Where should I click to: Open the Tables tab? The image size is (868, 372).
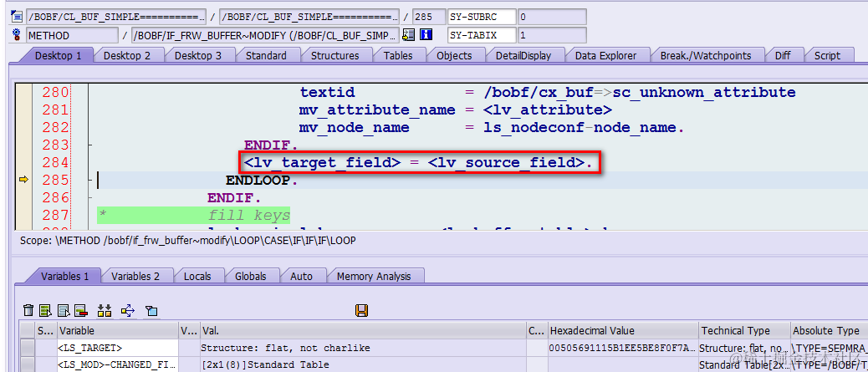click(398, 55)
